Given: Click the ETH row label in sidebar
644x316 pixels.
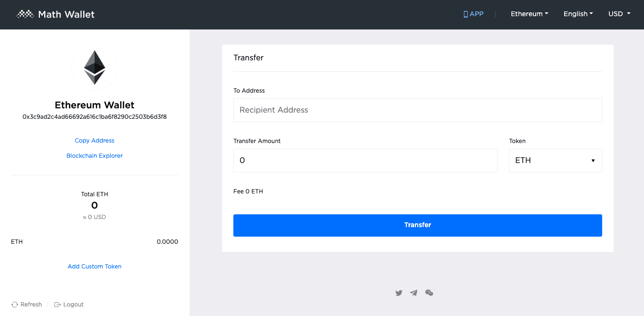Looking at the screenshot, I should tap(17, 242).
